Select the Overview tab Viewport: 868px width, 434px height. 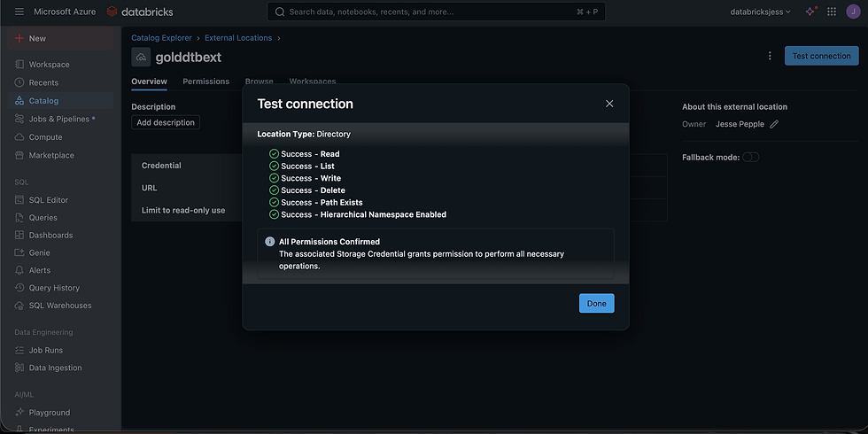click(149, 81)
